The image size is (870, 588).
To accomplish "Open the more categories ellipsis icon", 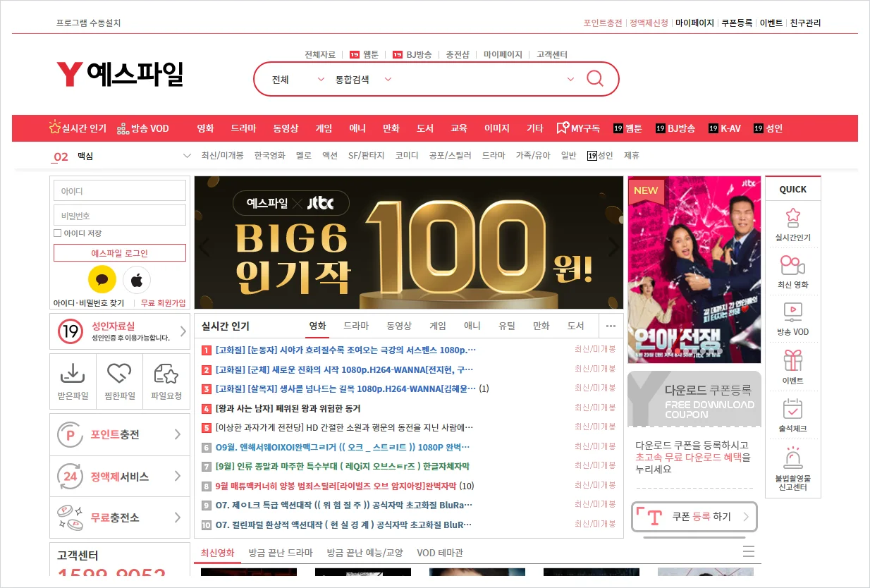I will click(611, 326).
